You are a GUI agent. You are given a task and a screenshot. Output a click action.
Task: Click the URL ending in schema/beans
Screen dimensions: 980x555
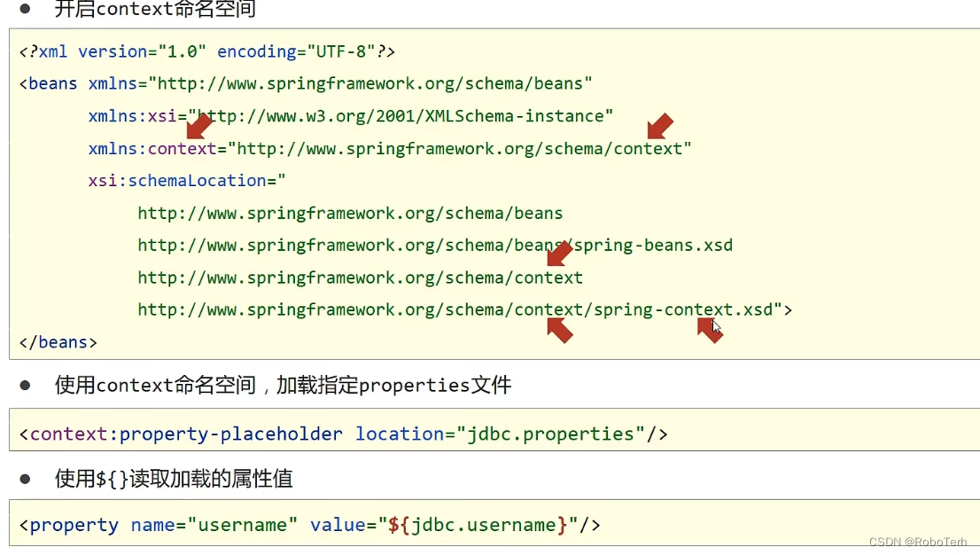coord(350,214)
